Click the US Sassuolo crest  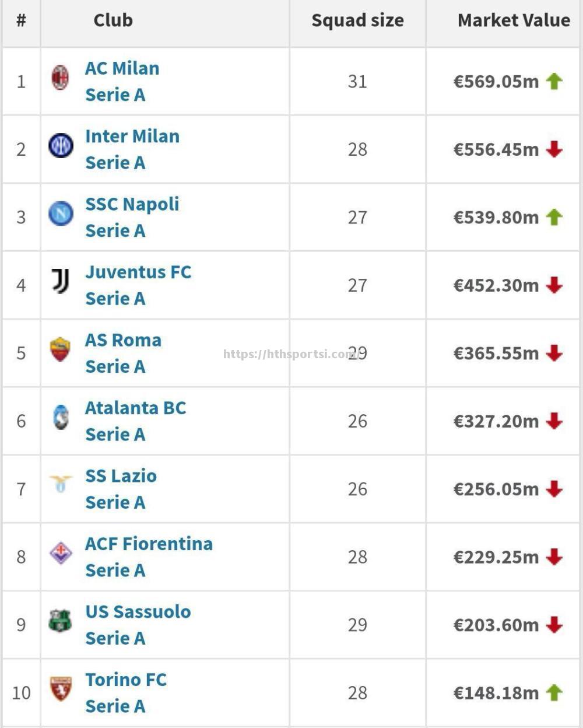click(60, 621)
